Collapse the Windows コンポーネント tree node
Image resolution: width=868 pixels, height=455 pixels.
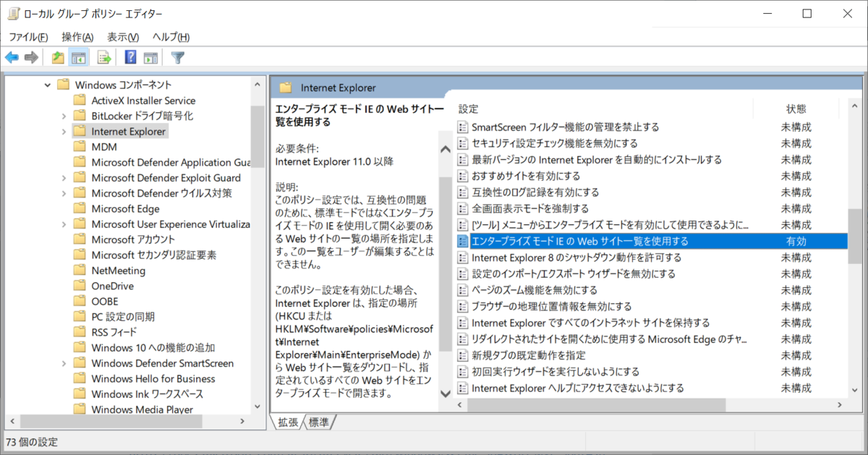pos(47,85)
